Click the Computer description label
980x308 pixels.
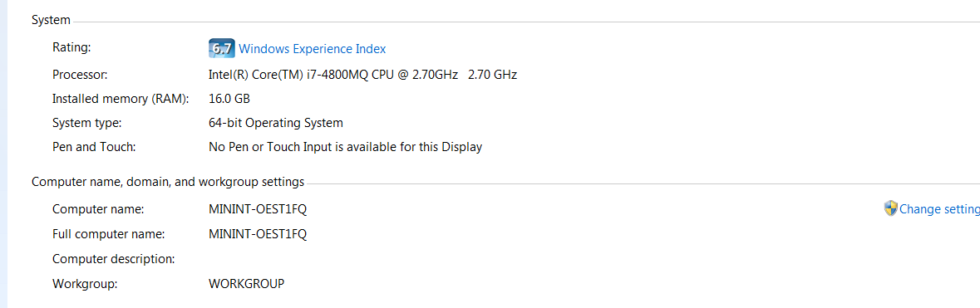pos(114,259)
